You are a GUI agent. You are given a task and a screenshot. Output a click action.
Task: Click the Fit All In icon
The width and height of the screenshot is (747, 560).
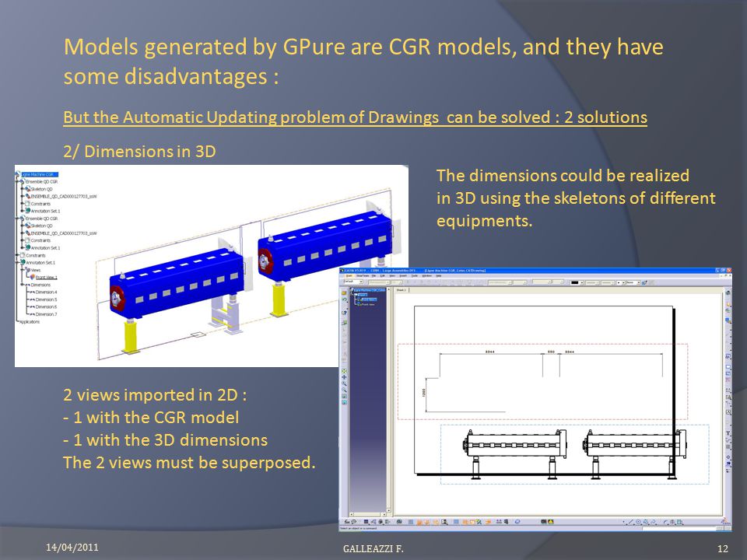[x=345, y=371]
